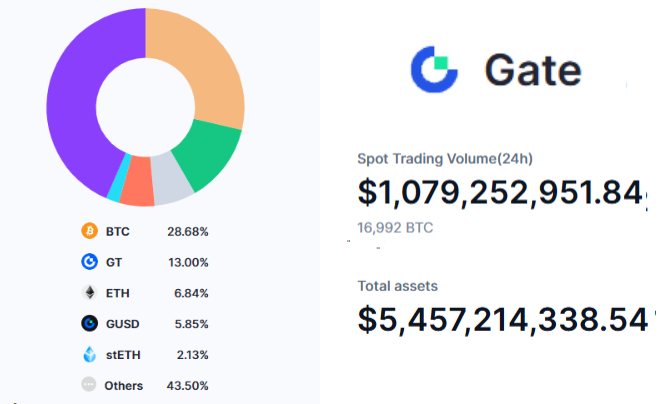
Task: Click the Ethereum diamond icon
Action: tap(89, 292)
